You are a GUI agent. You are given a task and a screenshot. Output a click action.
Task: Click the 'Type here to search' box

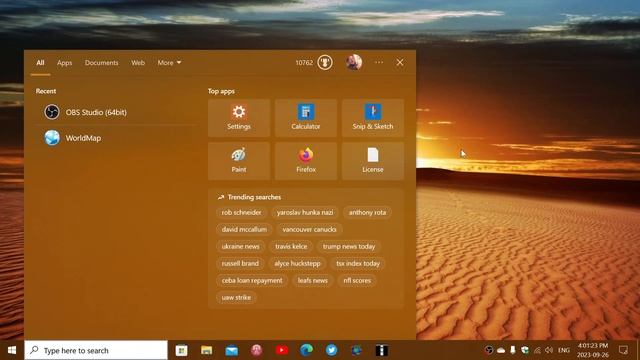click(96, 350)
